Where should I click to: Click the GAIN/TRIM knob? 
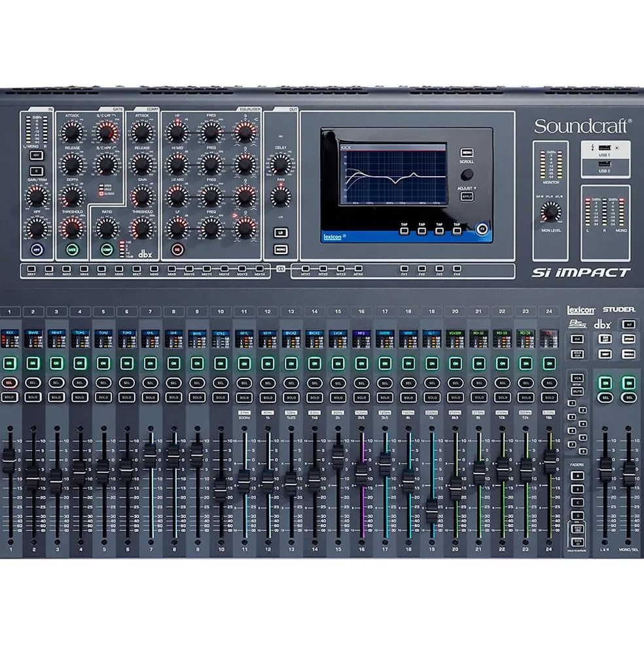[37, 196]
